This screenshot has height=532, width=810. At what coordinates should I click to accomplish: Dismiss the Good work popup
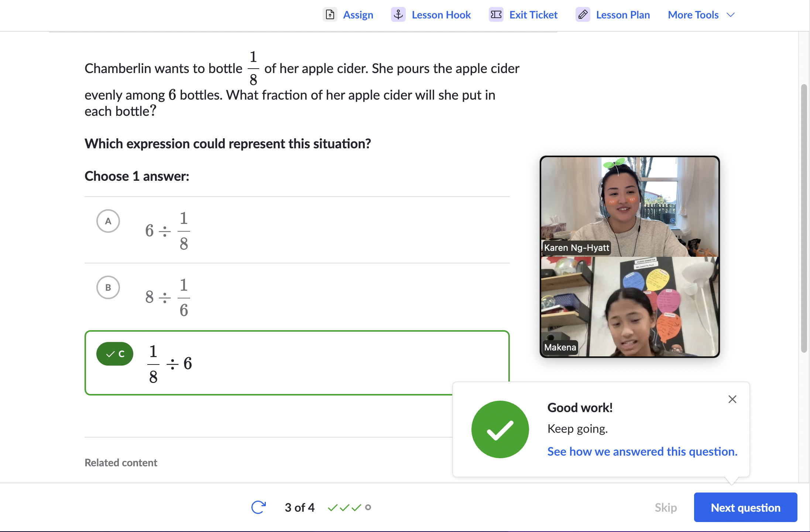pyautogui.click(x=732, y=399)
